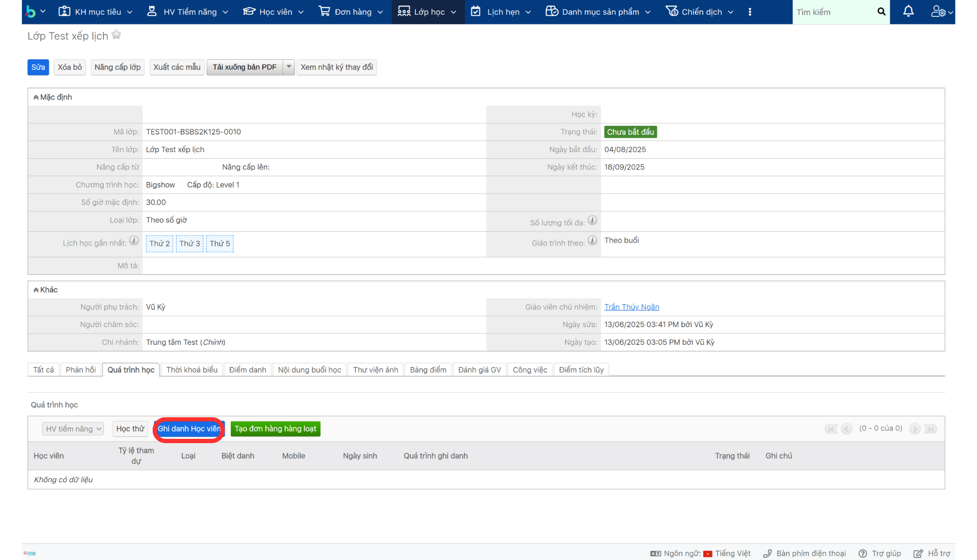The width and height of the screenshot is (977, 560).
Task: Open the notifications bell
Action: pyautogui.click(x=908, y=11)
